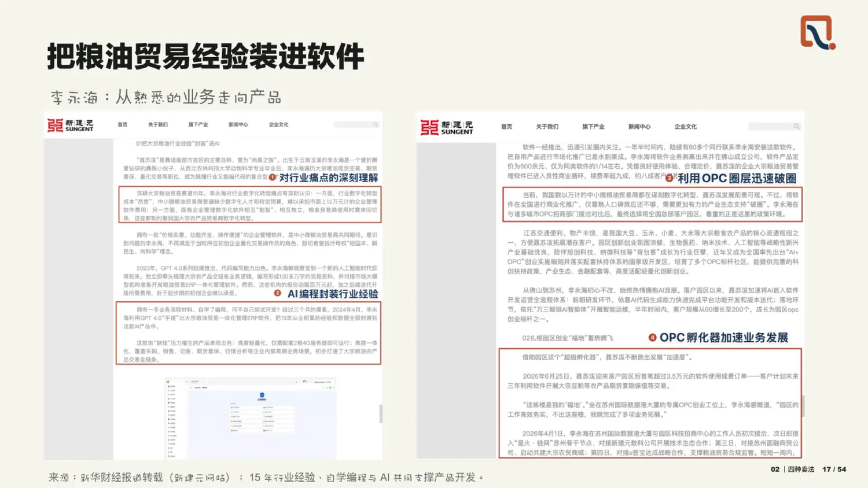
Task: Click the section label "02 | 四种卖法"
Action: pos(792,469)
